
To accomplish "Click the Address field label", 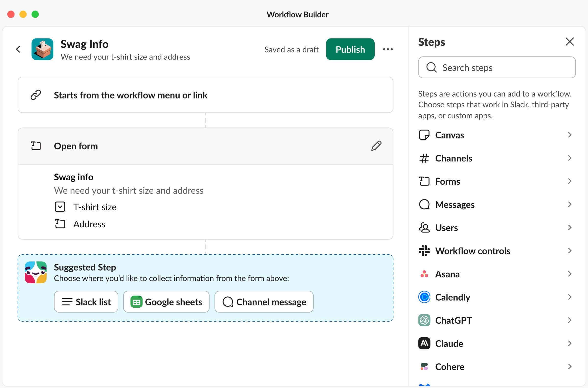I will tap(89, 224).
